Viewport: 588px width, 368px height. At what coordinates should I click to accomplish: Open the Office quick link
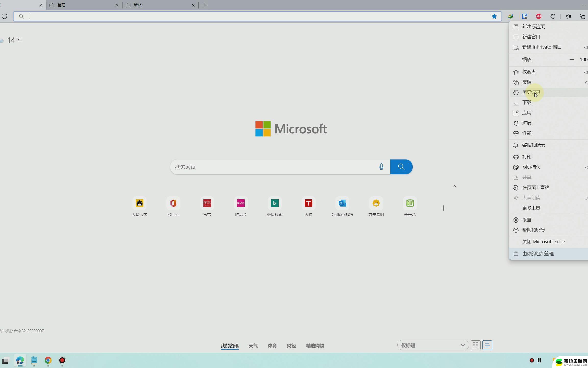173,207
